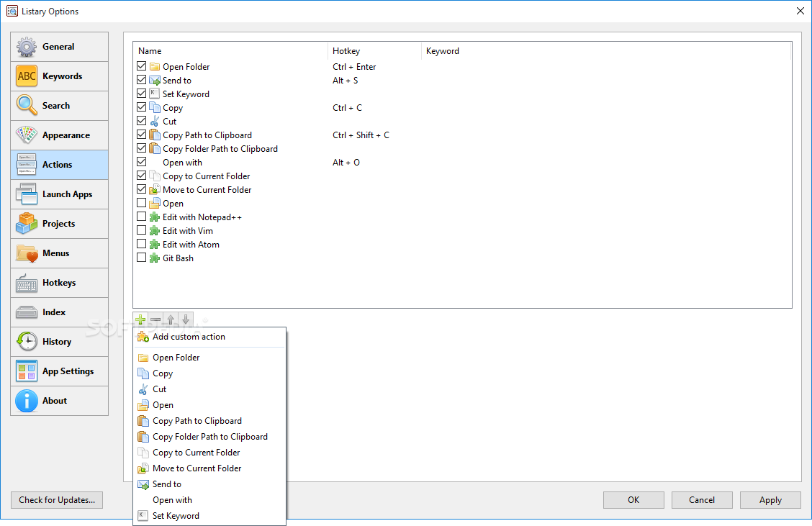Image resolution: width=812 pixels, height=526 pixels.
Task: Uncheck the Open Folder action checkbox
Action: [x=141, y=66]
